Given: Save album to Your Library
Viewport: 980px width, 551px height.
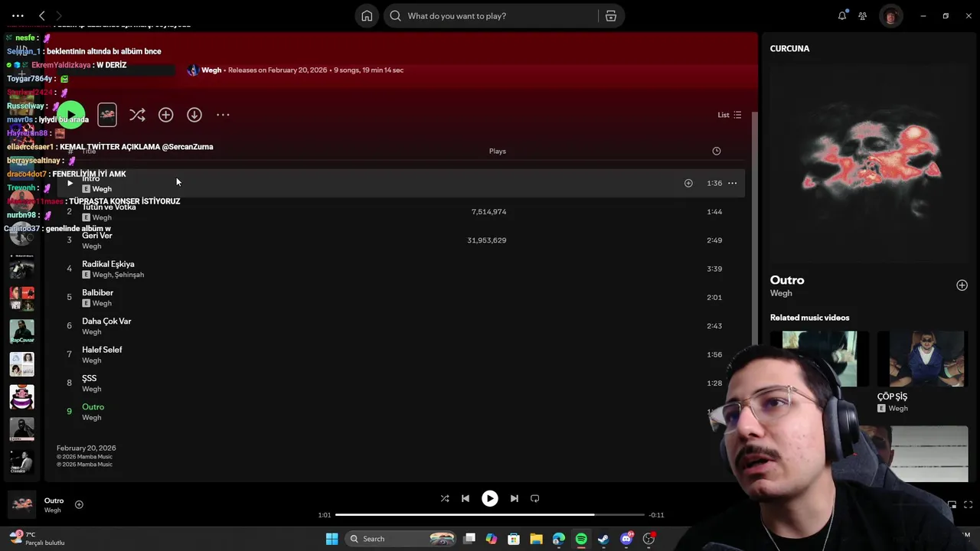Looking at the screenshot, I should (165, 115).
